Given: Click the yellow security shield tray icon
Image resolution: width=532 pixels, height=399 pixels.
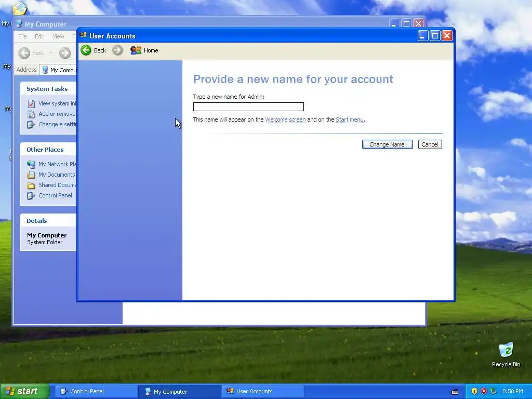Looking at the screenshot, I should tap(474, 391).
